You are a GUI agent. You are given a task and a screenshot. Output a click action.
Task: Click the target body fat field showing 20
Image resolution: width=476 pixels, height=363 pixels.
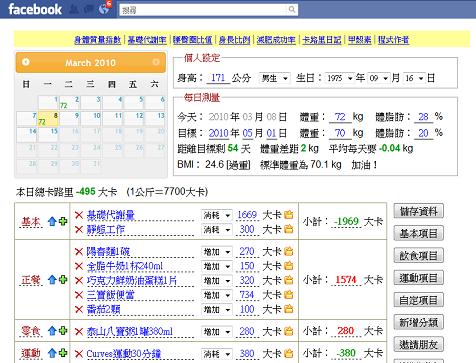(423, 133)
